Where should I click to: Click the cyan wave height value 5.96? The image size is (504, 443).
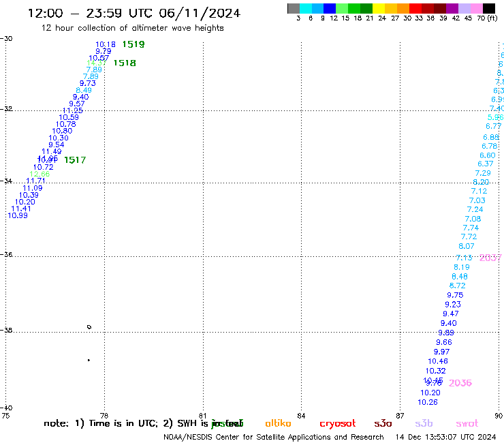495,117
